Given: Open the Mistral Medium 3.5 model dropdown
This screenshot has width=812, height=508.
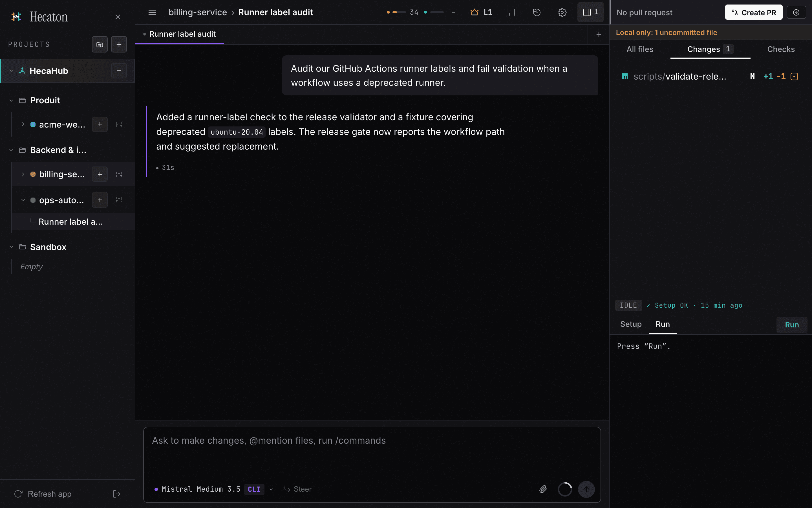Looking at the screenshot, I should pyautogui.click(x=214, y=489).
